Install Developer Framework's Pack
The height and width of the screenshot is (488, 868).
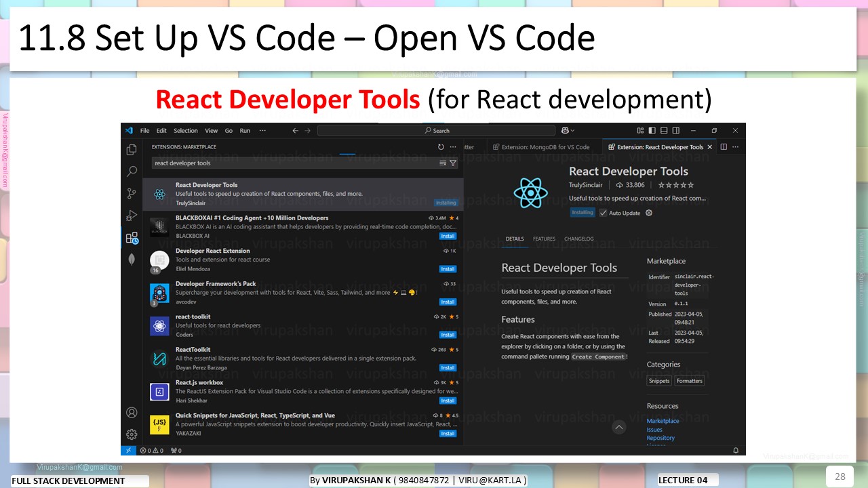[x=448, y=302]
